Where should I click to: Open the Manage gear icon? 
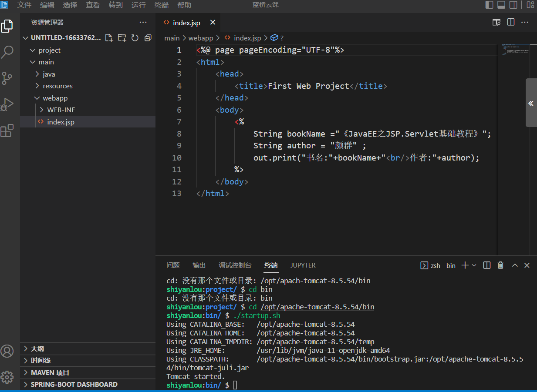[7, 377]
